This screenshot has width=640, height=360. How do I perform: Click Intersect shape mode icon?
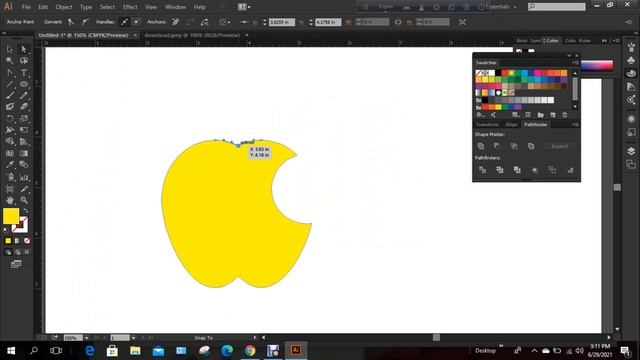(x=514, y=146)
